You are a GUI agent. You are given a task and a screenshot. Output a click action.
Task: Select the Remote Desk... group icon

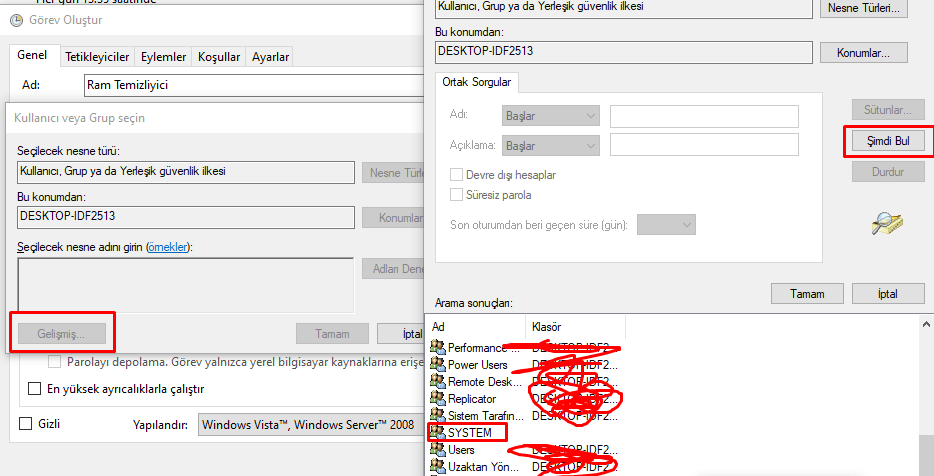pyautogui.click(x=438, y=381)
